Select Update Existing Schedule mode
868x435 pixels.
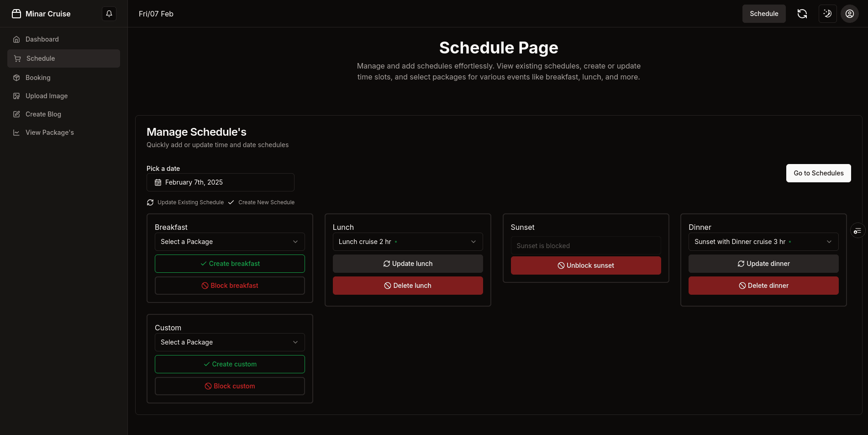point(185,202)
